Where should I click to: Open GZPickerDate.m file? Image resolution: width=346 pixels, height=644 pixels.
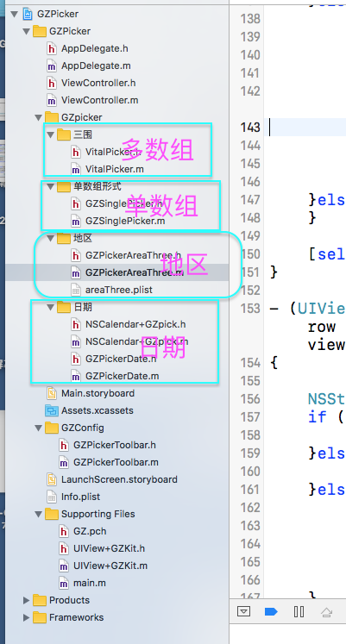[122, 376]
